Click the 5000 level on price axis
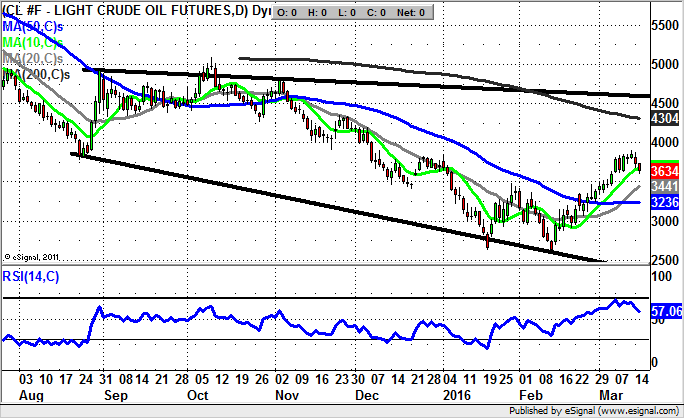Screen dimensions: 684x418 click(x=663, y=64)
